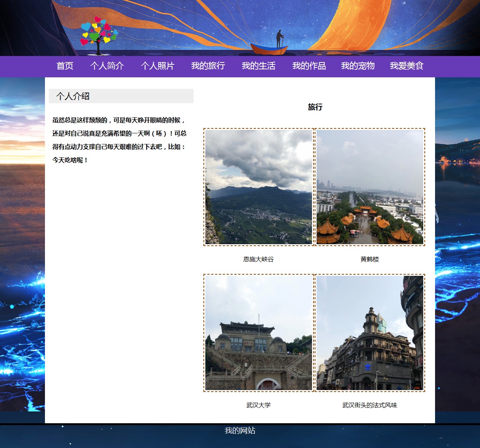Open the 我的宠物 section

(x=358, y=66)
